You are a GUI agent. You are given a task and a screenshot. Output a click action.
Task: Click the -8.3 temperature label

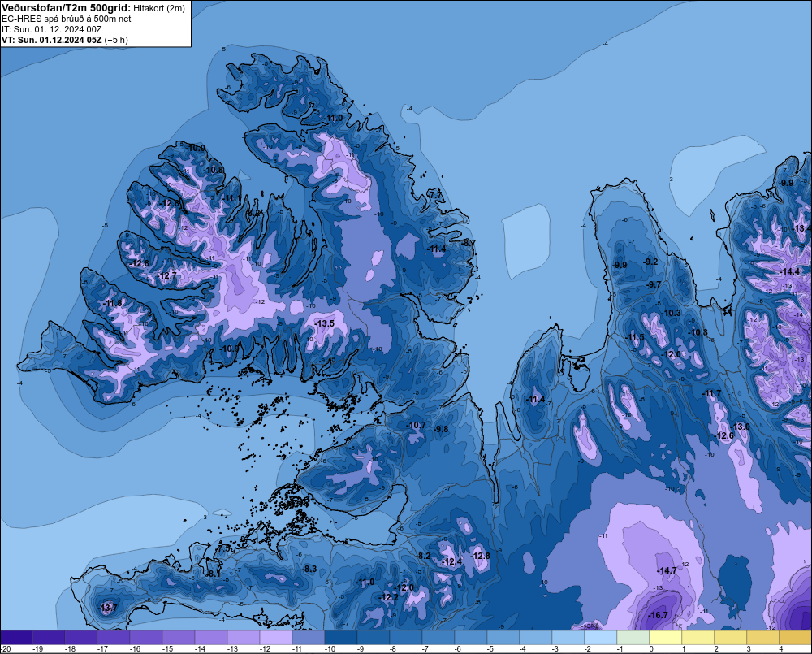pyautogui.click(x=309, y=569)
